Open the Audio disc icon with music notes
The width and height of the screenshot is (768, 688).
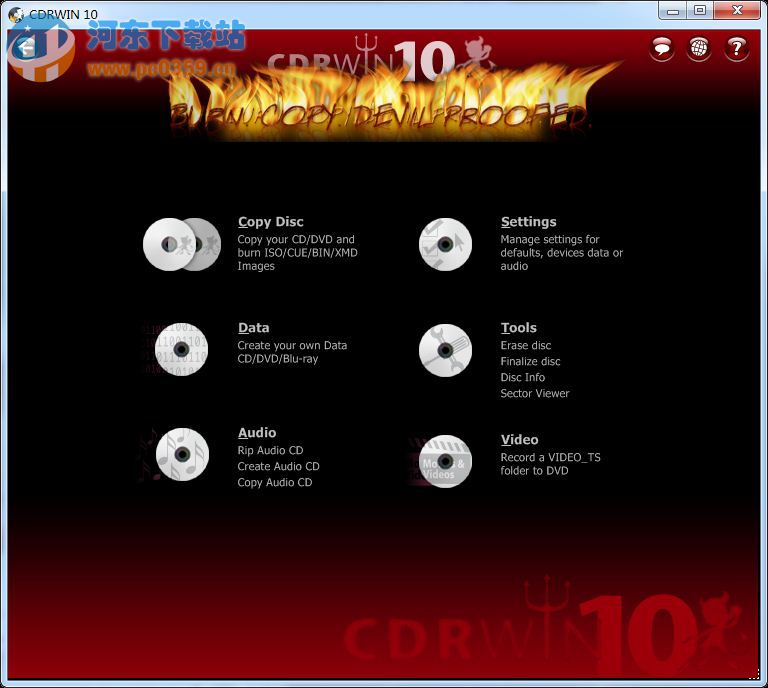coord(182,454)
